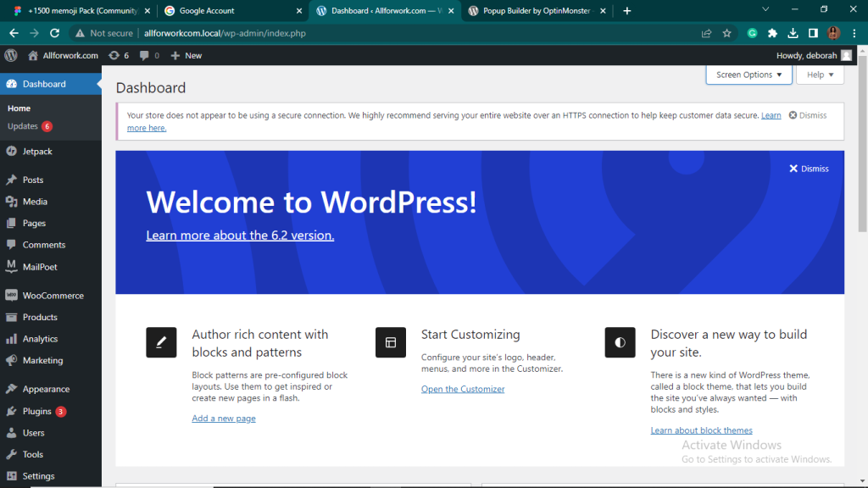
Task: Open the Appearance menu item
Action: [x=51, y=389]
